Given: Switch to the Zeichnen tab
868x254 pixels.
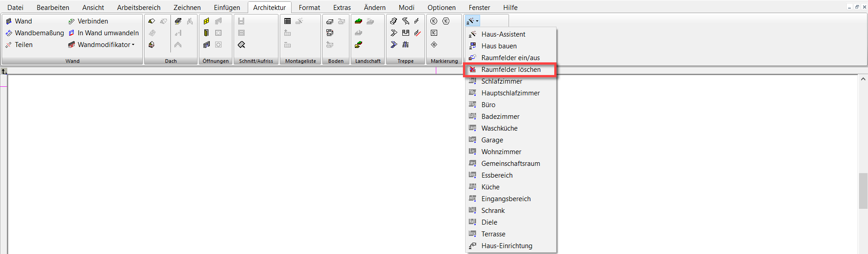Looking at the screenshot, I should (x=187, y=8).
